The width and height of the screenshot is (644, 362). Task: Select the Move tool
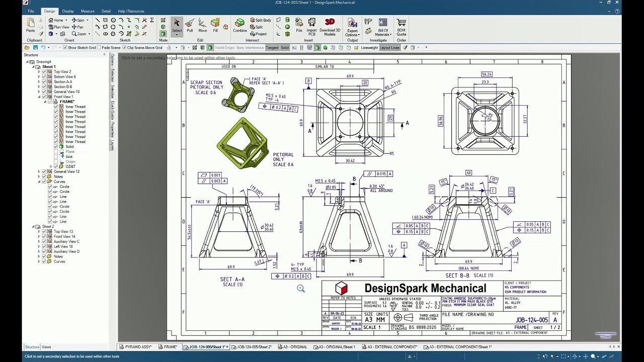click(202, 25)
